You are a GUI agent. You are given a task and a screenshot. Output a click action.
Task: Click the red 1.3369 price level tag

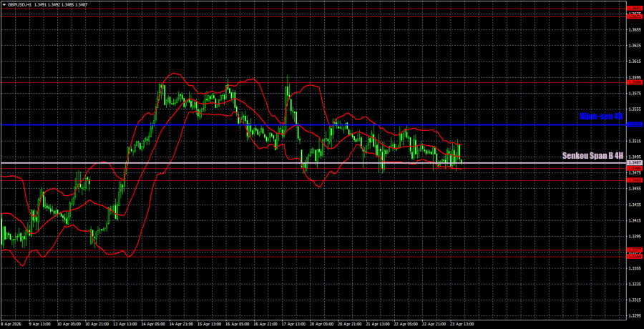tap(634, 256)
